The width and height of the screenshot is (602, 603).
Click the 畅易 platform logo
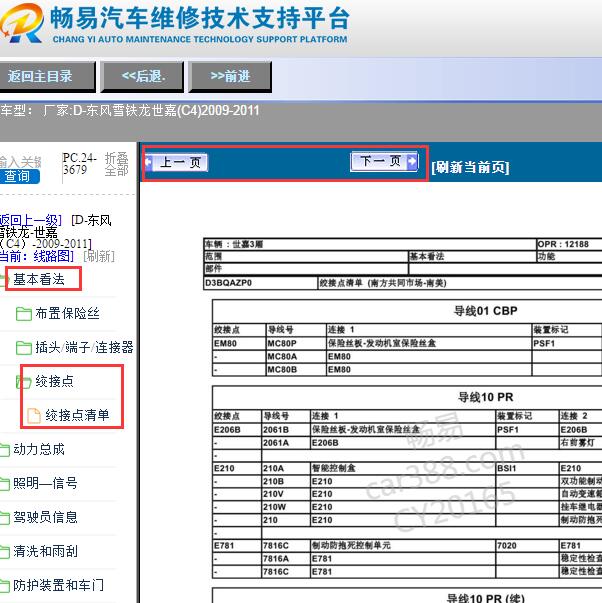coord(22,23)
